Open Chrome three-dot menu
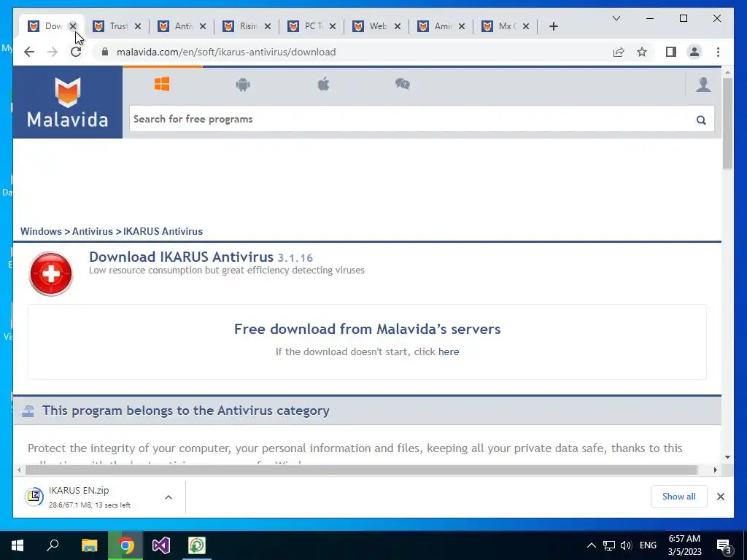 click(718, 52)
